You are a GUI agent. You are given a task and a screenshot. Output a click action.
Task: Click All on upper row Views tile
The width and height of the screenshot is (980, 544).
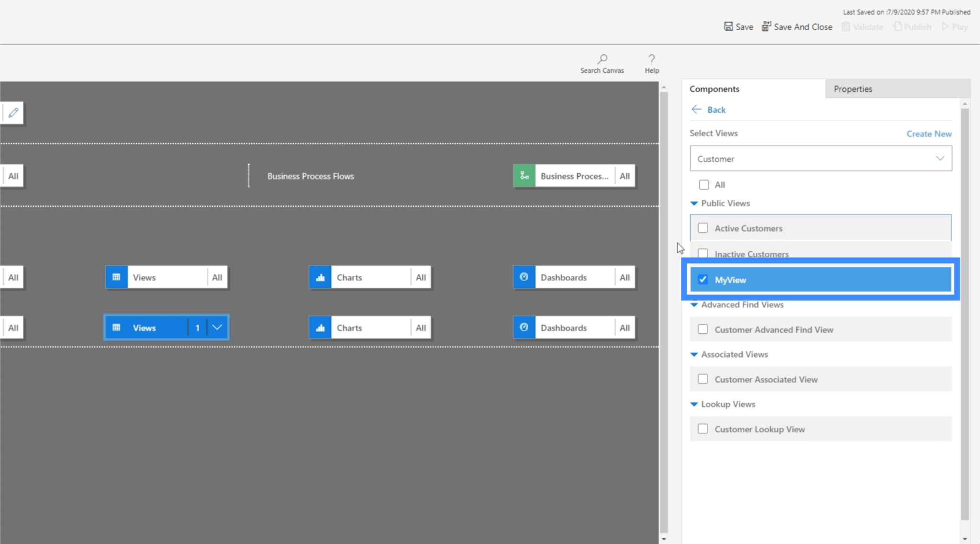217,277
